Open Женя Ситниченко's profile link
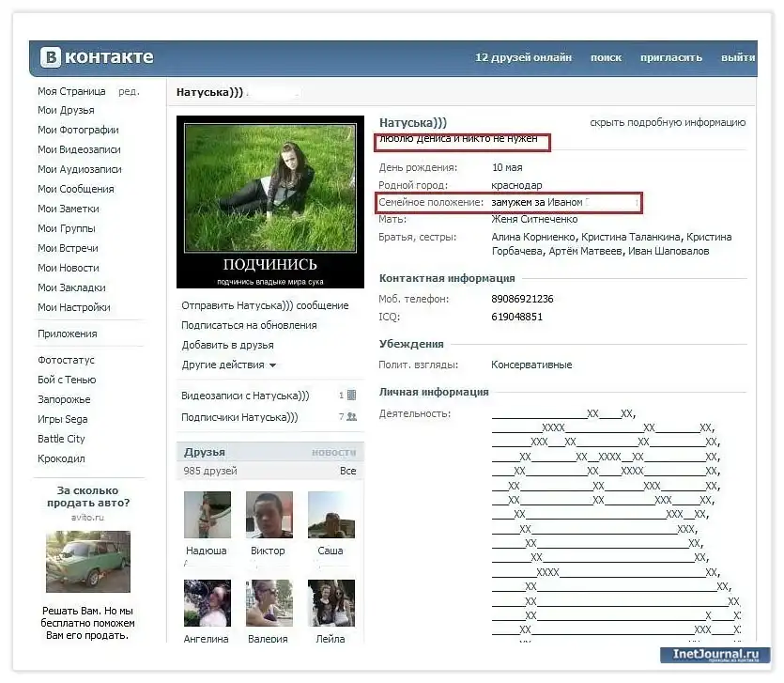This screenshot has height=683, width=784. (534, 219)
